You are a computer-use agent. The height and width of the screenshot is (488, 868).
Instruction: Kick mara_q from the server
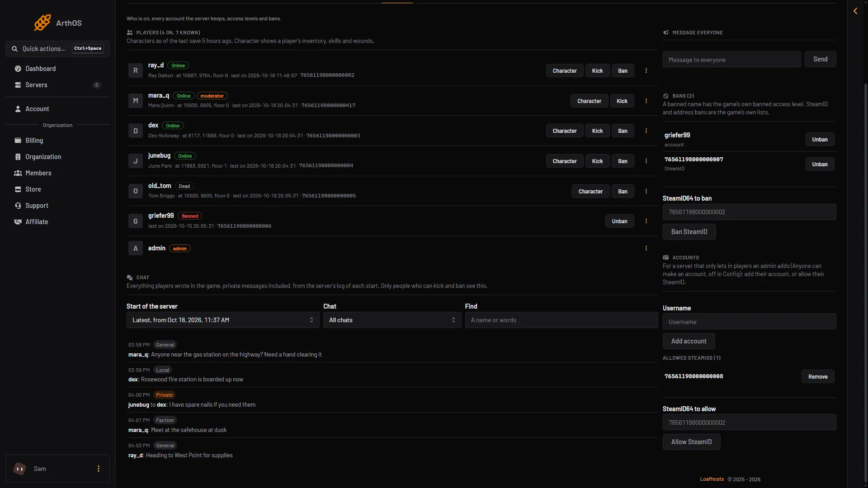click(622, 101)
